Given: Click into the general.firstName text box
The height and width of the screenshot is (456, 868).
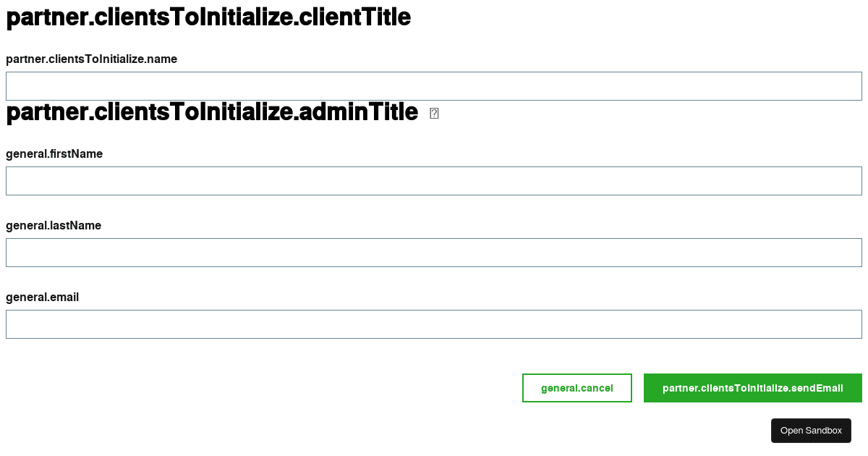Looking at the screenshot, I should [434, 181].
